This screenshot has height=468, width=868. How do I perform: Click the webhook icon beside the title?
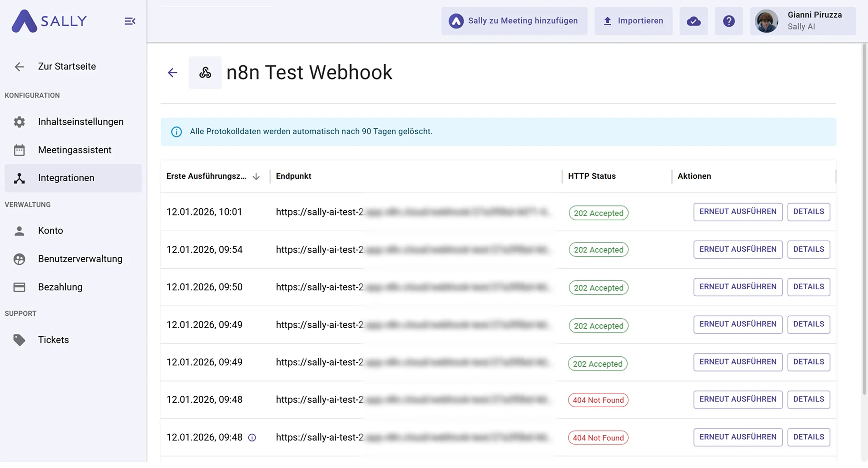[x=205, y=73]
